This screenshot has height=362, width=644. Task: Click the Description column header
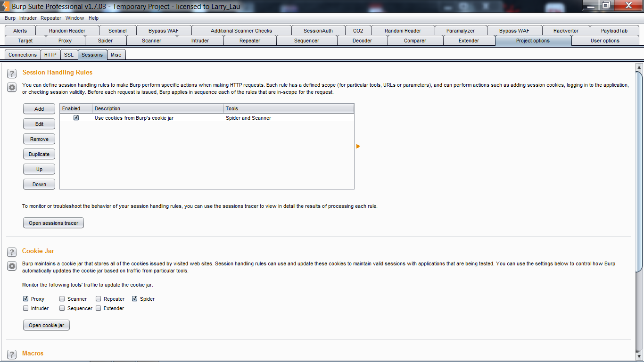coord(158,109)
